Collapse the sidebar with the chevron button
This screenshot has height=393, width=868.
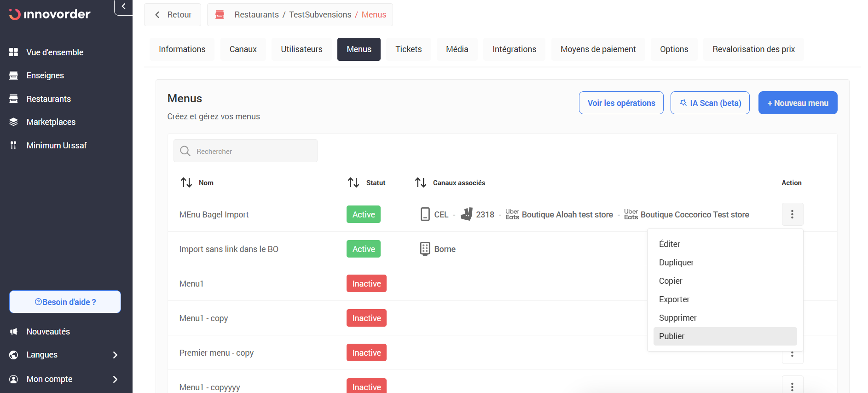point(123,7)
